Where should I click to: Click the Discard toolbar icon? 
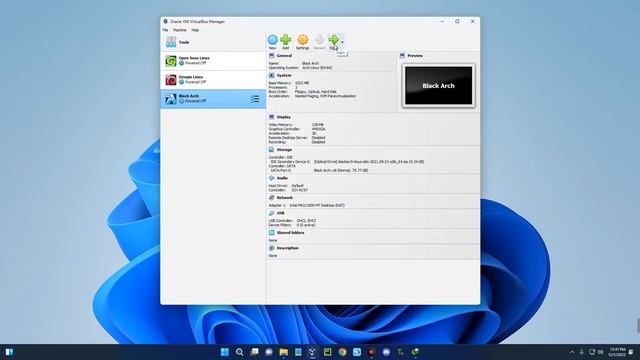(319, 40)
